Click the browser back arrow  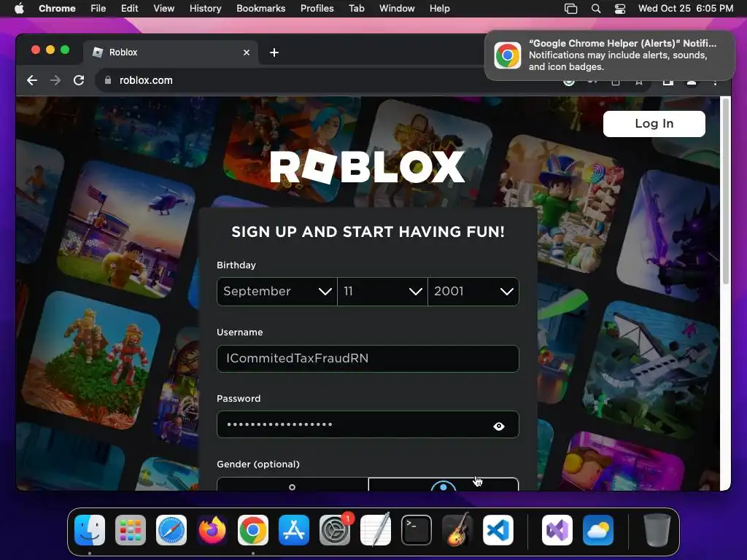(x=32, y=80)
